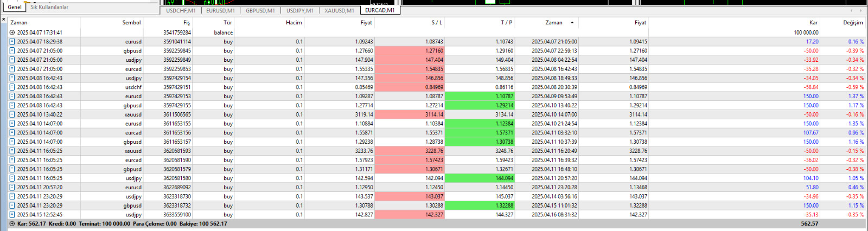This screenshot has height=231, width=868.
Task: Click the order icon for ticket 3592259845
Action: tap(12, 51)
